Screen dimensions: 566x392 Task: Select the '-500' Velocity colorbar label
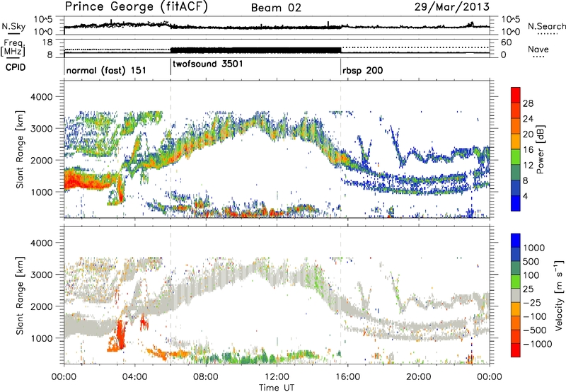coord(535,330)
